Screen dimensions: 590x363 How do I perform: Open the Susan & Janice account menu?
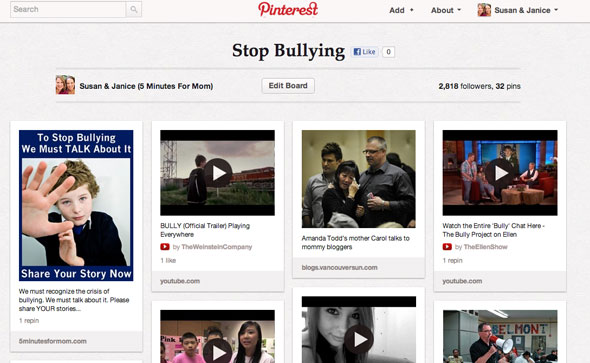(526, 10)
